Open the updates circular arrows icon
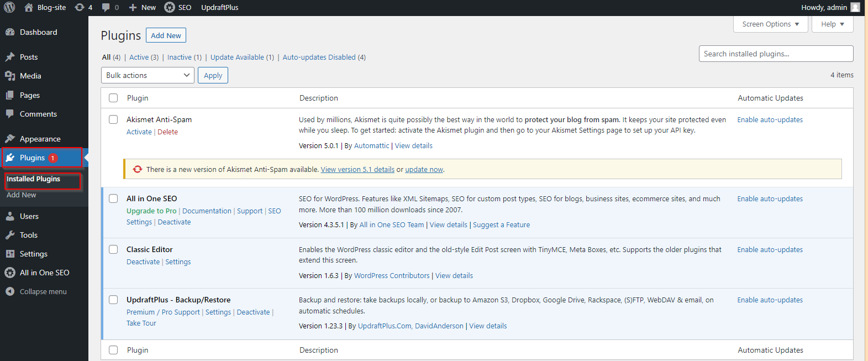This screenshot has height=361, width=868. click(80, 7)
